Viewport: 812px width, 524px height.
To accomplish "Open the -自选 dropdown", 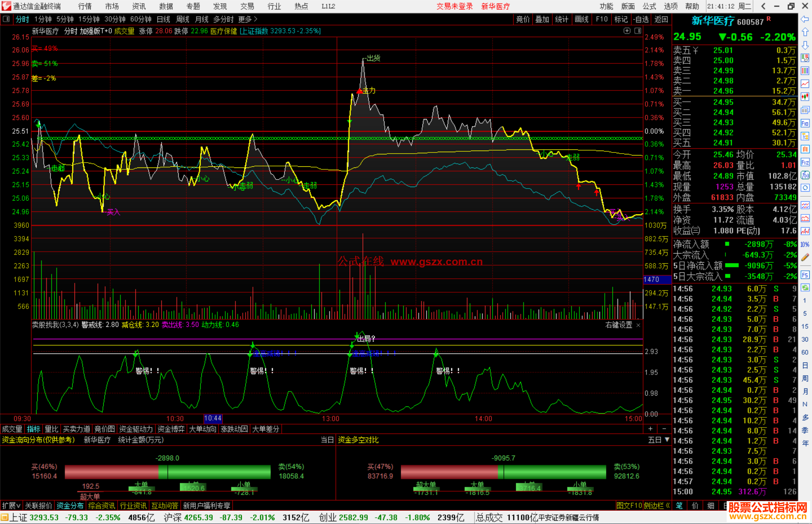I will (641, 19).
